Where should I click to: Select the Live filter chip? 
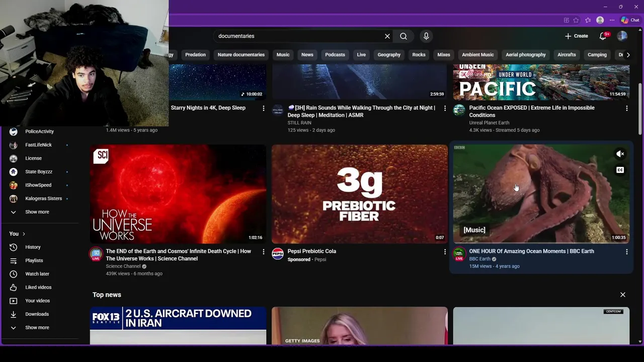(x=361, y=55)
